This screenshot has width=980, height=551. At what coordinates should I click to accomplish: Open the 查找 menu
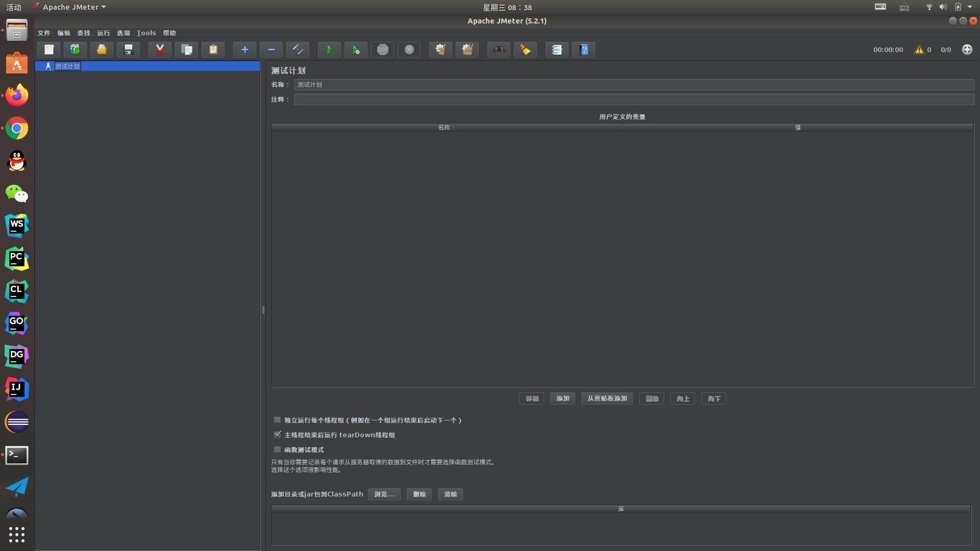pos(84,33)
